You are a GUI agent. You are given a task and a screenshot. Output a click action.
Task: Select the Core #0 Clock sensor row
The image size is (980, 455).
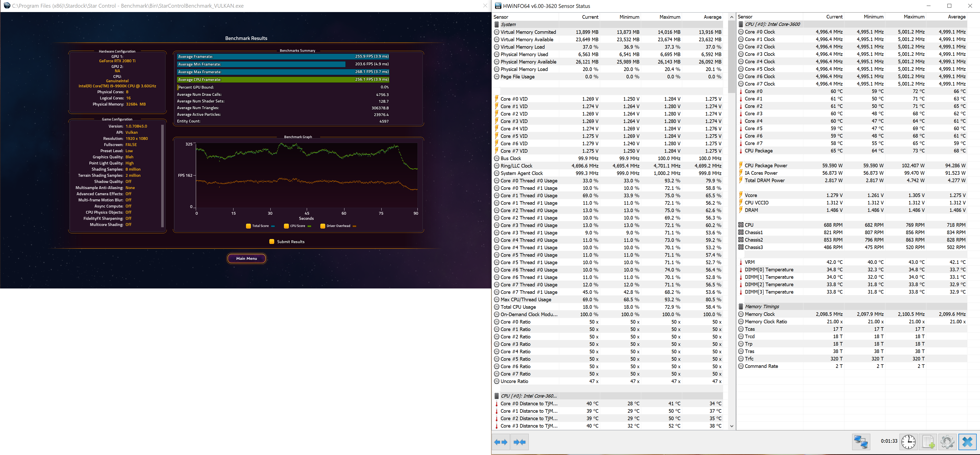(760, 32)
